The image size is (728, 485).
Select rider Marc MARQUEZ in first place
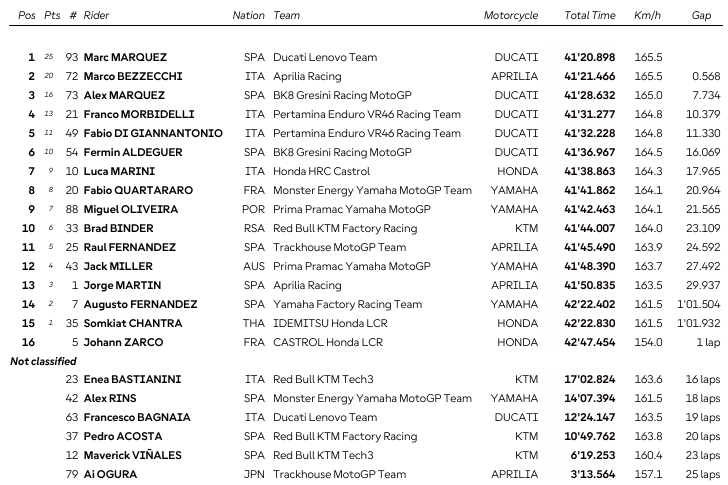[x=125, y=57]
